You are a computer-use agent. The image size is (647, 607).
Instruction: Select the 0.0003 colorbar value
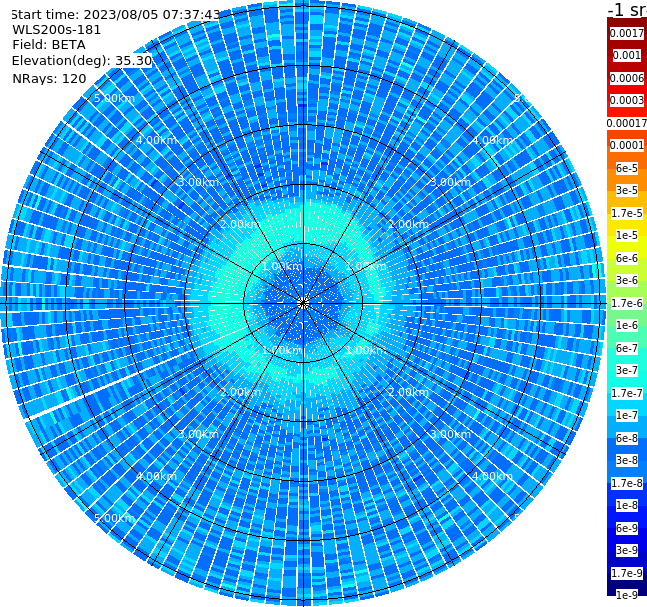click(x=627, y=100)
